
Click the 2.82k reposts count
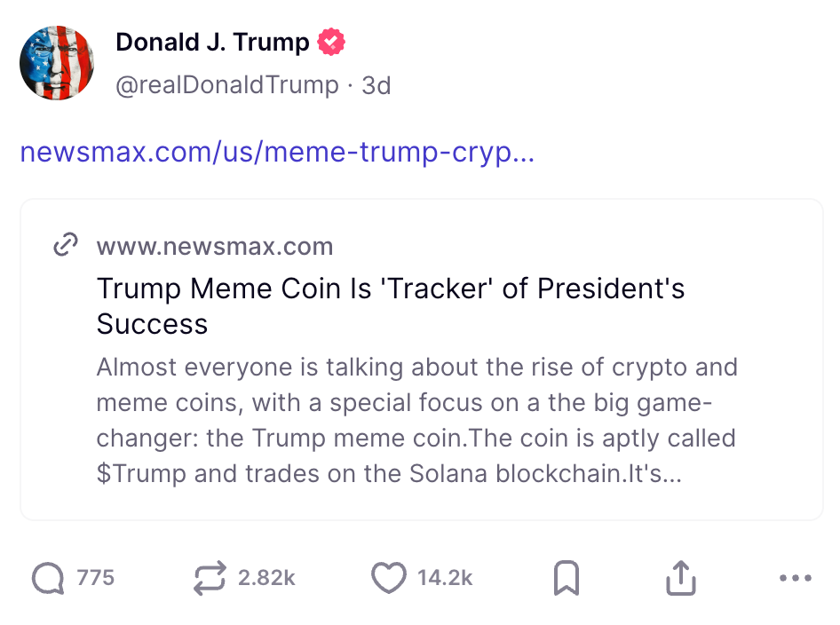pos(266,578)
